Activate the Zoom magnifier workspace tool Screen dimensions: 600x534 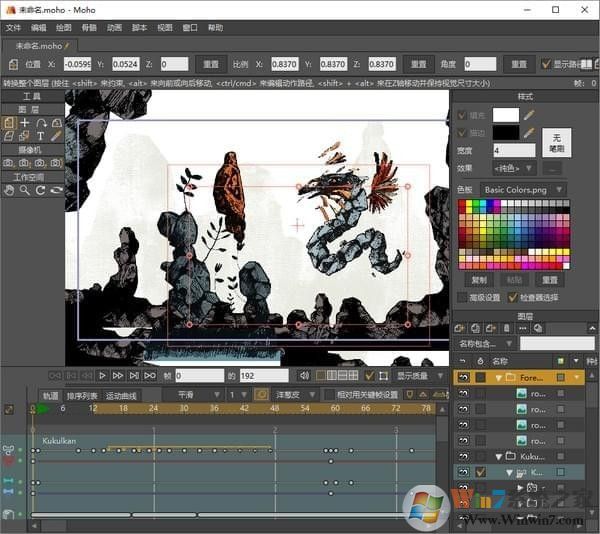[25, 190]
